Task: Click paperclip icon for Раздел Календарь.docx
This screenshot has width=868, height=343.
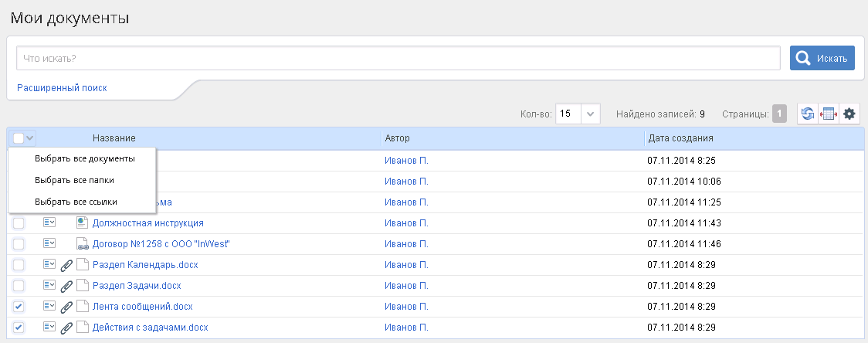Action: pyautogui.click(x=67, y=265)
